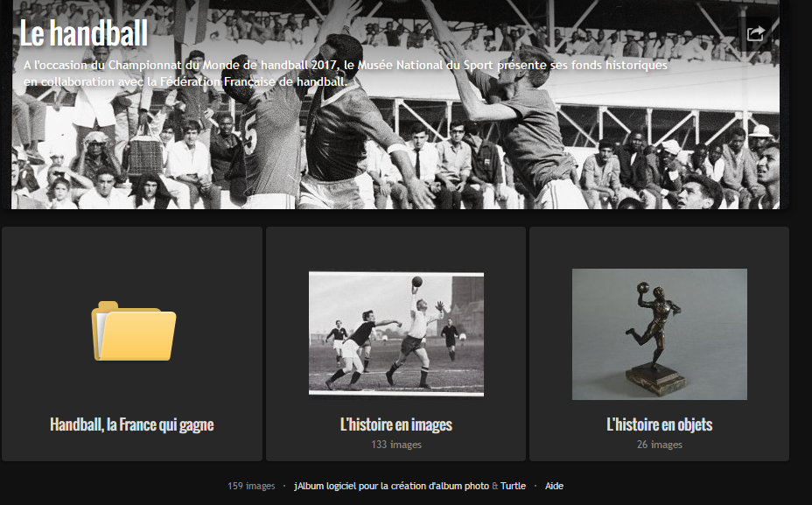The height and width of the screenshot is (505, 812).
Task: Click the Le handball page title
Action: tap(84, 33)
